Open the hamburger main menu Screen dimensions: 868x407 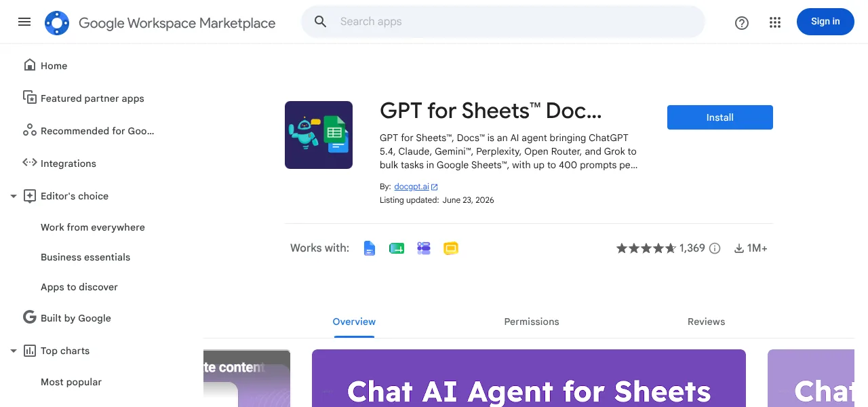coord(24,22)
